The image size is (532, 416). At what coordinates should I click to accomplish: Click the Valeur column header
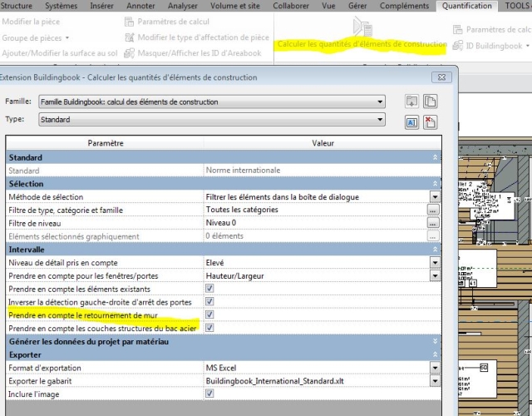(323, 143)
